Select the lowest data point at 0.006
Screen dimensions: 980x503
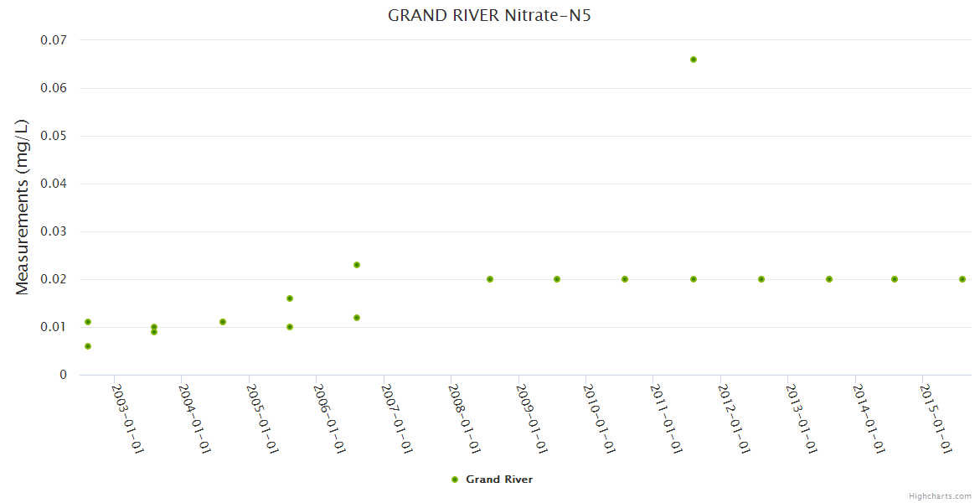88,346
